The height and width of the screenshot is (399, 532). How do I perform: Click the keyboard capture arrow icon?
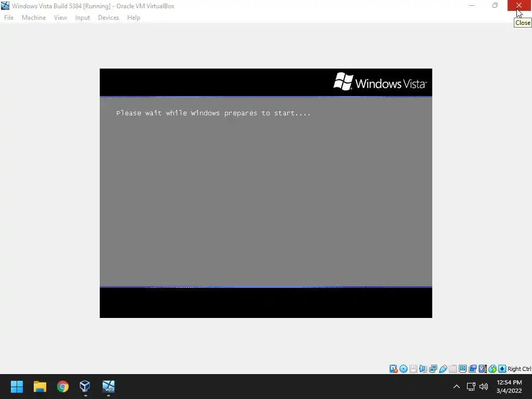(x=502, y=369)
